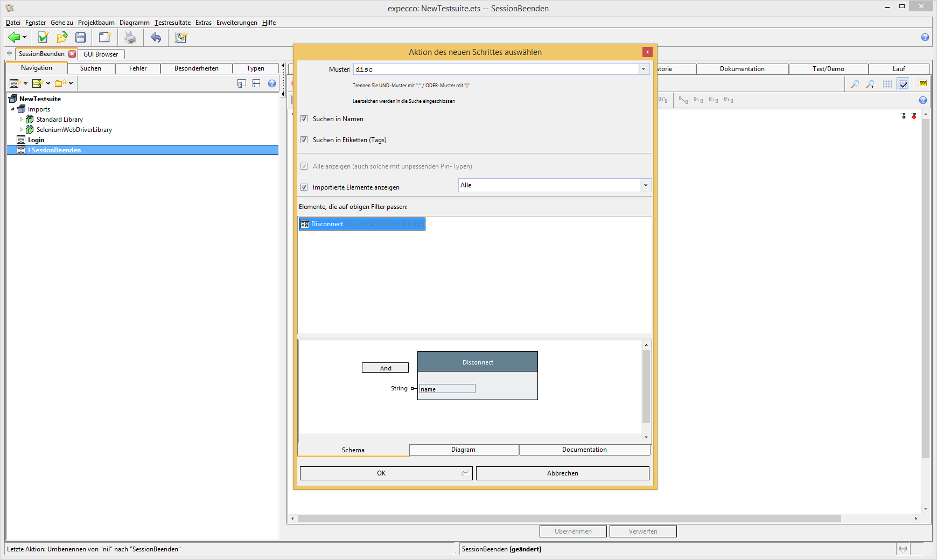
Task: Select the Login item in tree
Action: pos(36,140)
